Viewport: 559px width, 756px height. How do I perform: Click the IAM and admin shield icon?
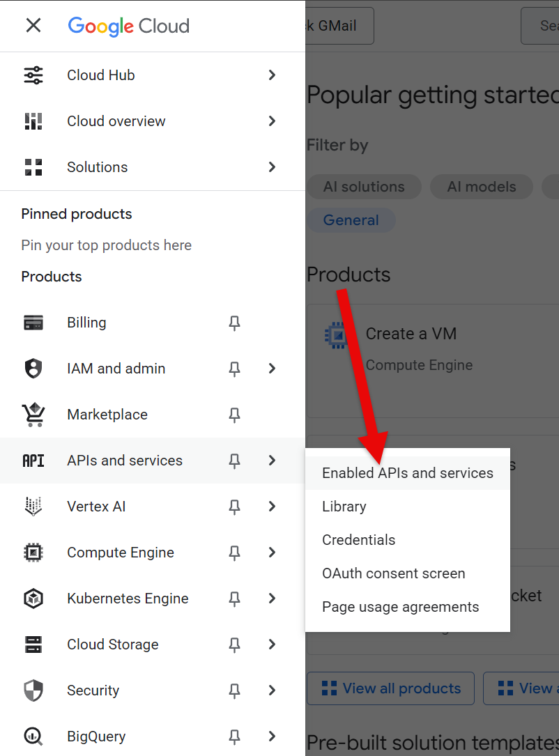click(33, 369)
